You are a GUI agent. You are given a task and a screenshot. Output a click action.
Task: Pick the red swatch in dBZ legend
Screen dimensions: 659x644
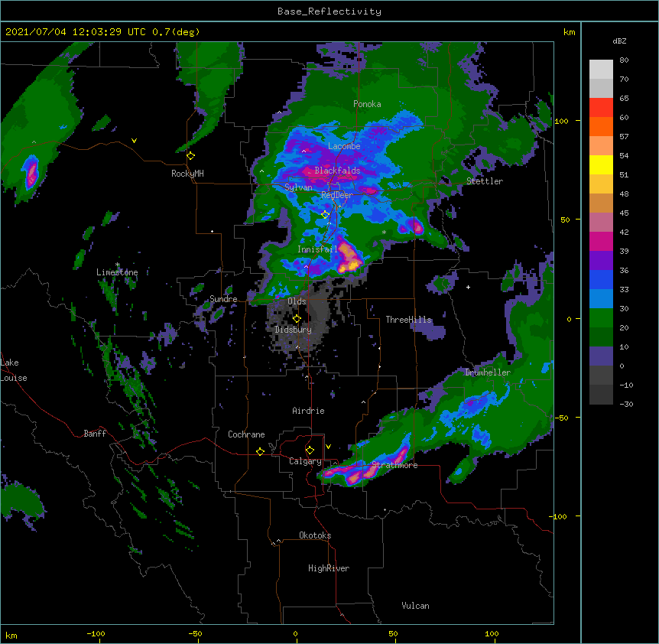pyautogui.click(x=601, y=108)
